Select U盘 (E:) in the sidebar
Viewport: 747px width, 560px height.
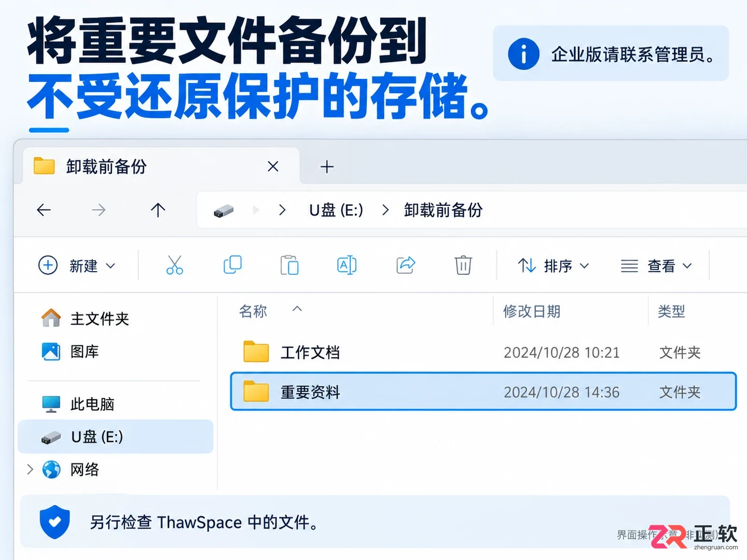116,437
